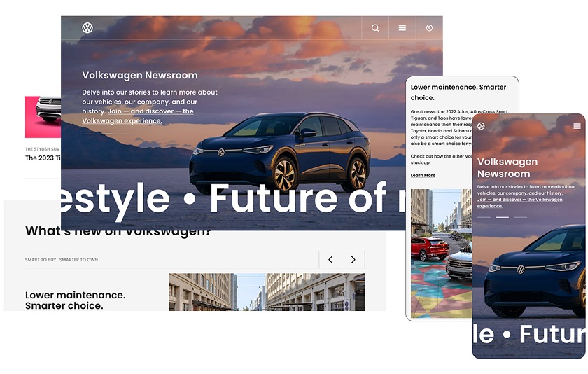Open 'The 2023 Ti...' stylish SUV article
The image size is (588, 374).
coord(43,158)
